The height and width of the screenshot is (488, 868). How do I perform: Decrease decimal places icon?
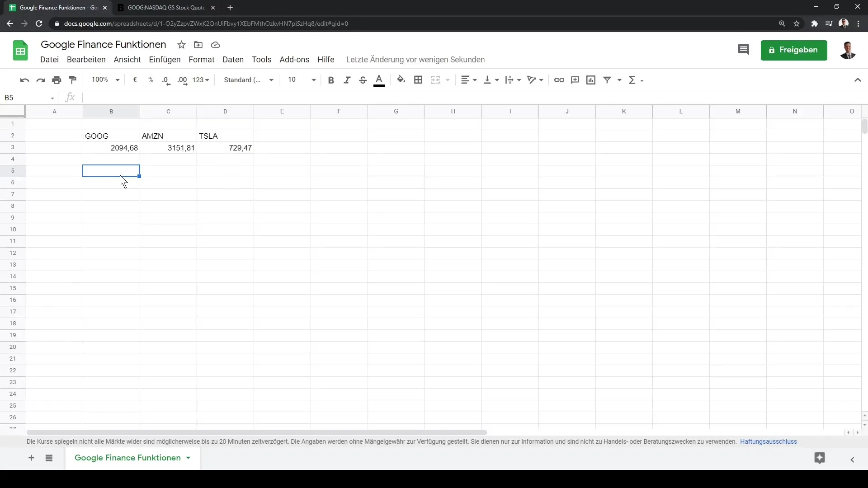[x=166, y=80]
